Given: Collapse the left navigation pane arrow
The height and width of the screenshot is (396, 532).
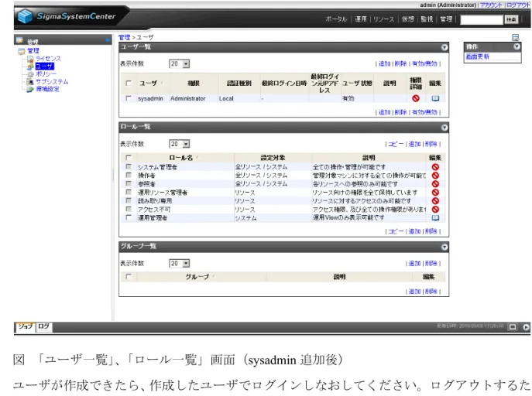Looking at the screenshot, I should pos(108,40).
